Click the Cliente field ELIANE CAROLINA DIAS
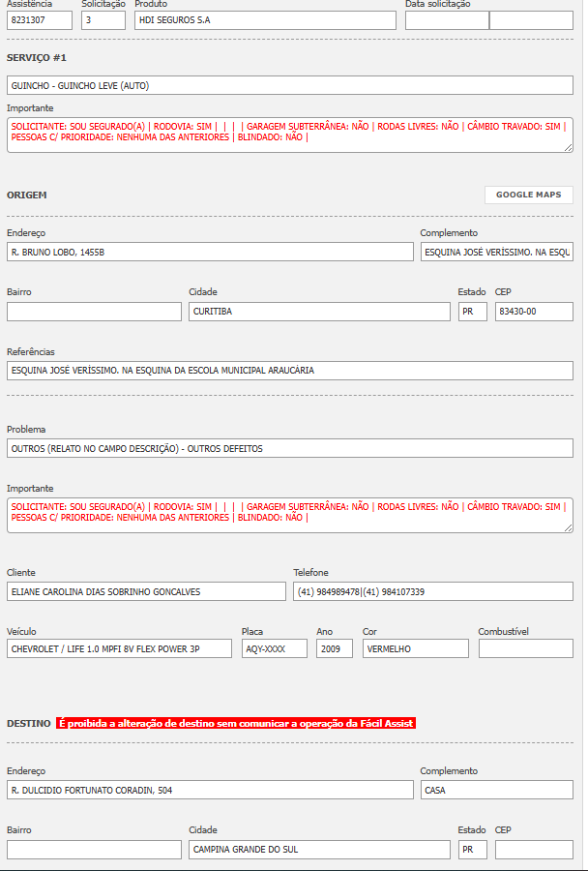The height and width of the screenshot is (871, 588). (x=146, y=591)
